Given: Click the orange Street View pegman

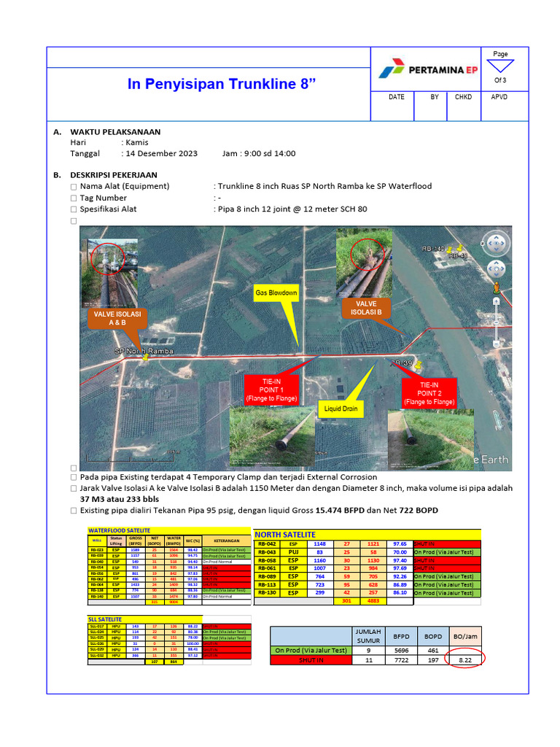Looking at the screenshot, I should point(496,287).
